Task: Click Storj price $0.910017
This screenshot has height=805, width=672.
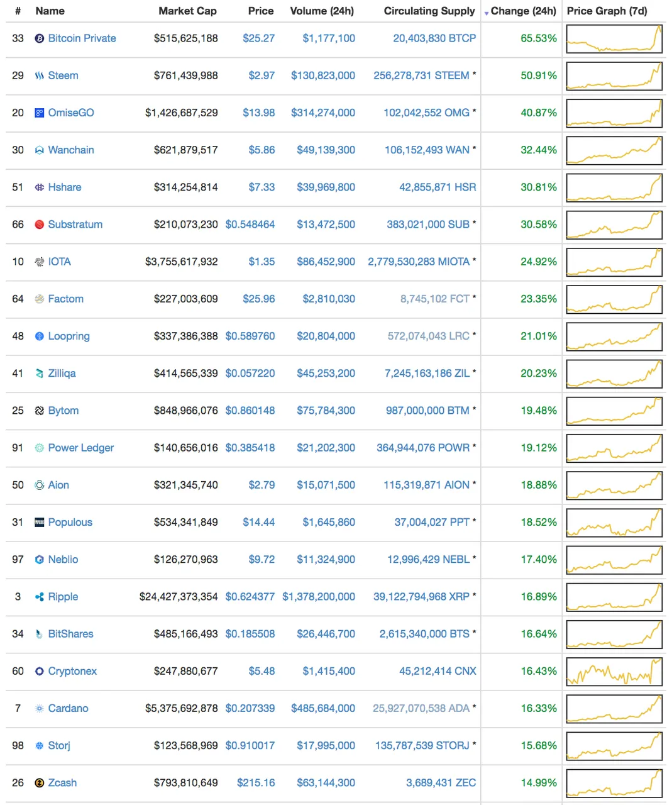Action: [250, 746]
